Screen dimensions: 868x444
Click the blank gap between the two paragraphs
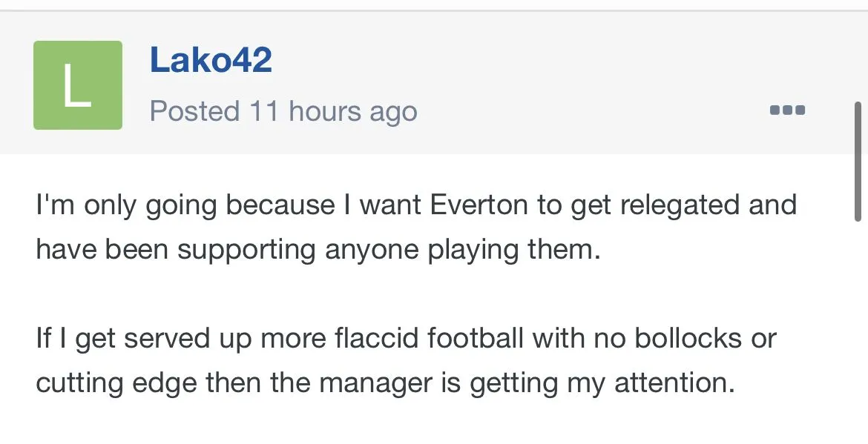(x=371, y=294)
